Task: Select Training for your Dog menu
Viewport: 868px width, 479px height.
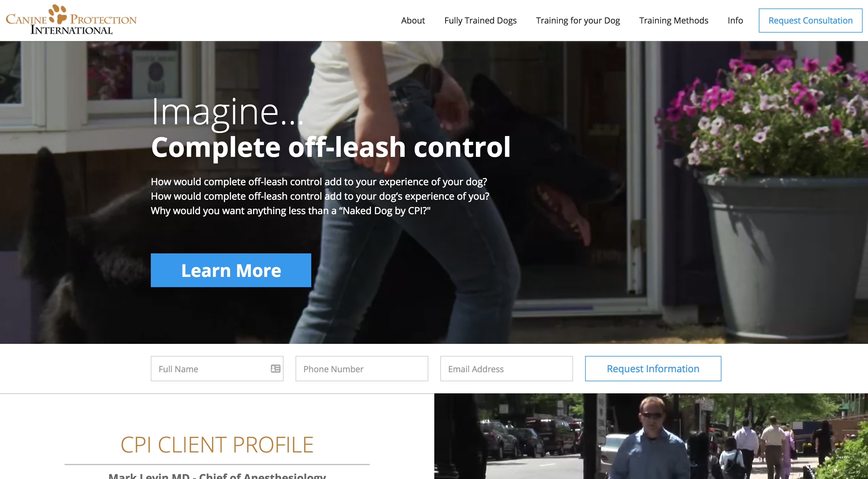Action: (578, 21)
